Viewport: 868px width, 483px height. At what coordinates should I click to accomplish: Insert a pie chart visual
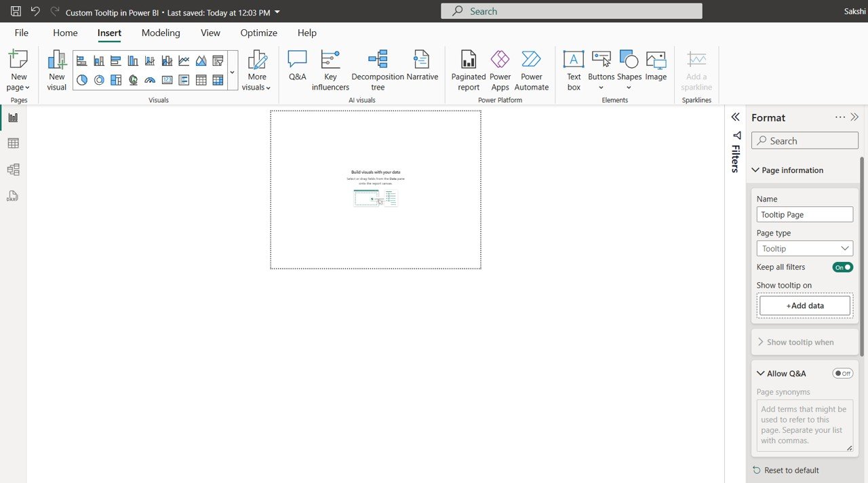pos(82,80)
